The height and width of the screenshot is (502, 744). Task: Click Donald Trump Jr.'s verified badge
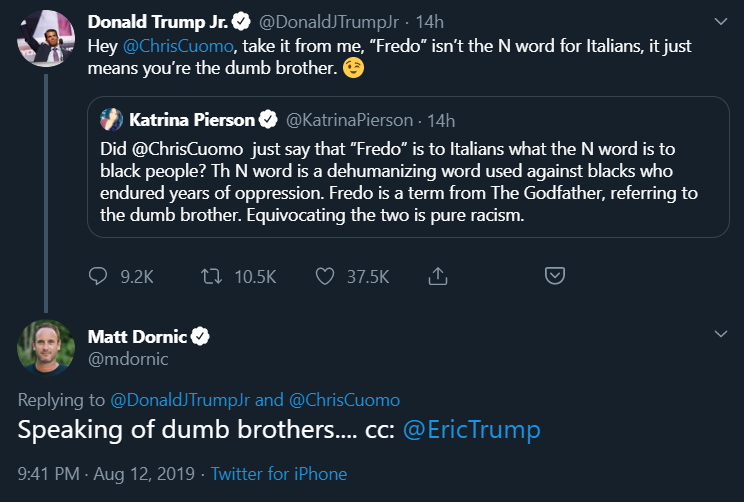[241, 22]
